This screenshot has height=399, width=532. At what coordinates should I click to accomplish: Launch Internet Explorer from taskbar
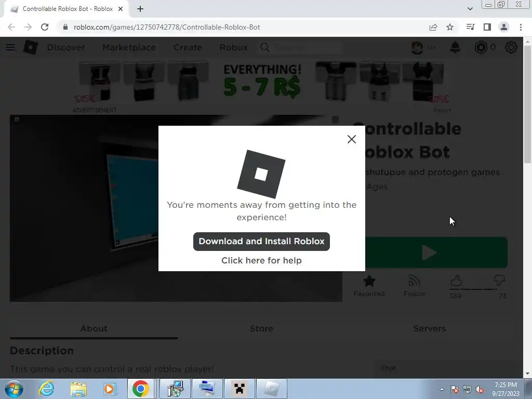tap(46, 389)
